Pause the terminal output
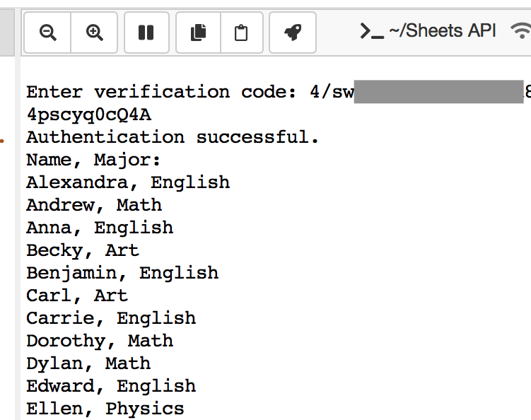This screenshot has width=531, height=420. point(146,33)
